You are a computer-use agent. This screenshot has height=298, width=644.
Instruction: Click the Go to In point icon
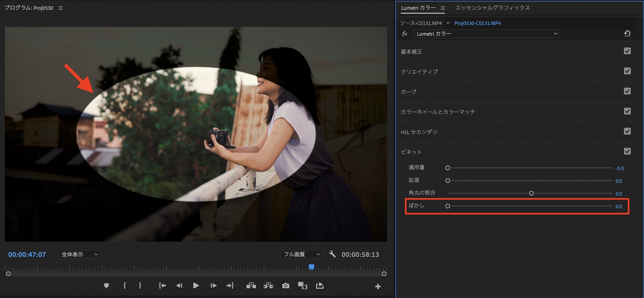coord(162,285)
